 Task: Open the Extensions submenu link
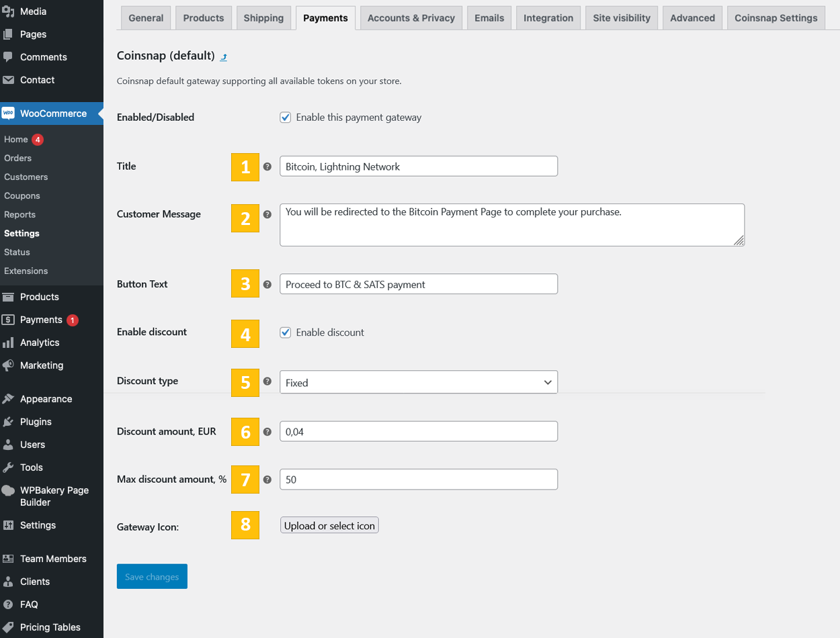[26, 271]
